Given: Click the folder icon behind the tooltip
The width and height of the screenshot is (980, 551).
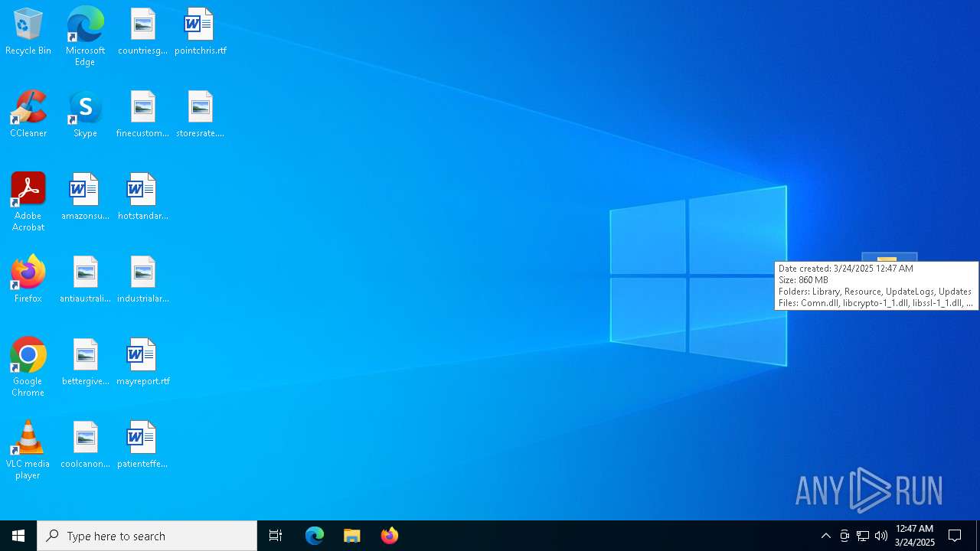Looking at the screenshot, I should [x=889, y=257].
